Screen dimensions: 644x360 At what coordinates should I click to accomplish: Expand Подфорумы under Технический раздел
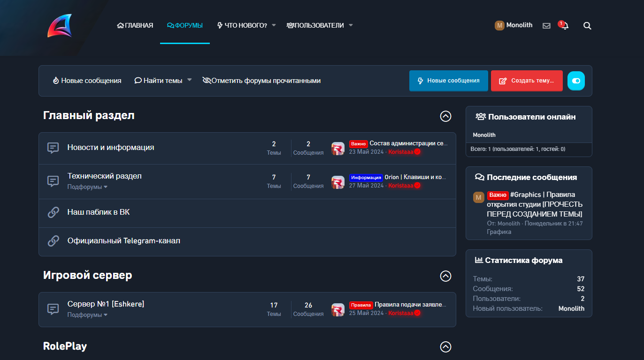(87, 187)
